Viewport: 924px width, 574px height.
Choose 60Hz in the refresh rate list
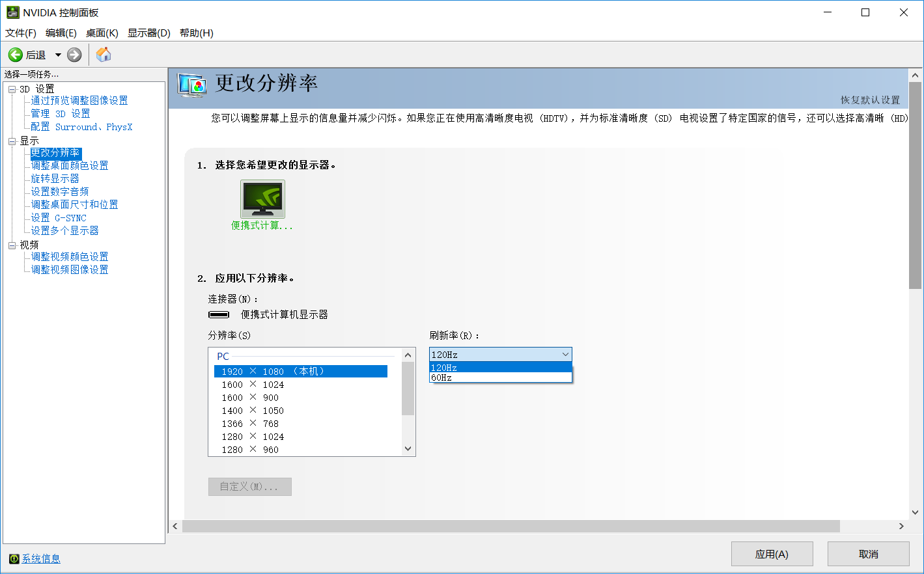pyautogui.click(x=501, y=377)
